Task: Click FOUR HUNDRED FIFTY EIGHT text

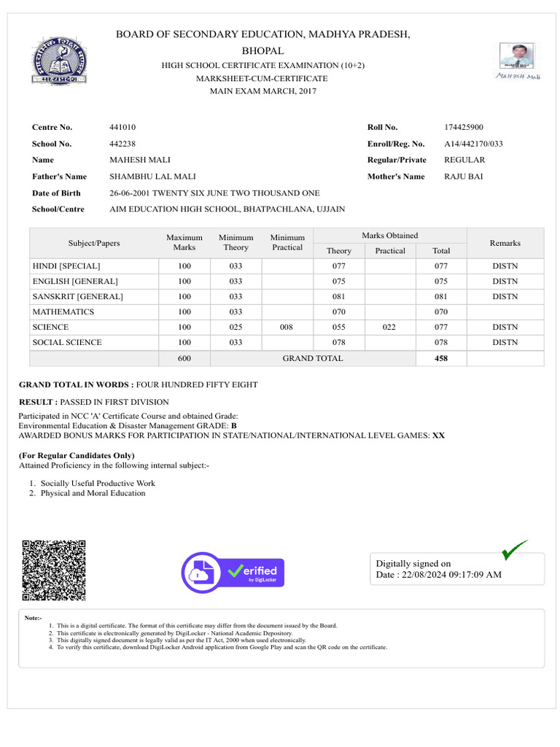Action: click(197, 385)
